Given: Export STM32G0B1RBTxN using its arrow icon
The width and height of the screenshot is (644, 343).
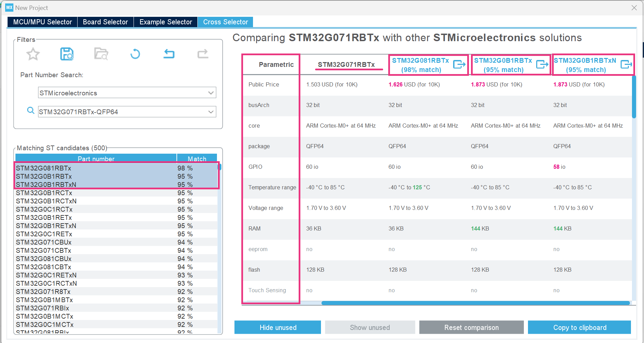Looking at the screenshot, I should 627,64.
